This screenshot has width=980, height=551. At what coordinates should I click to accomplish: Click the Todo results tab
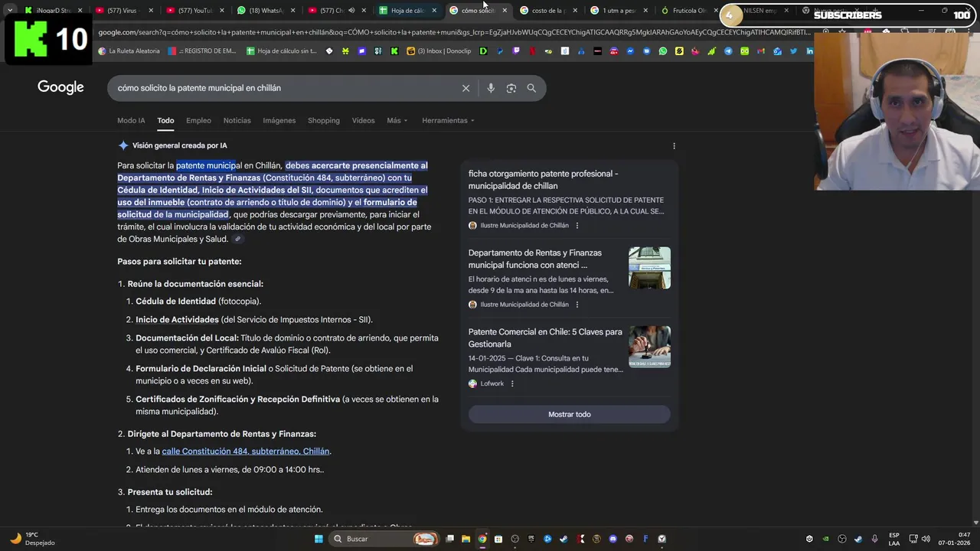(165, 120)
